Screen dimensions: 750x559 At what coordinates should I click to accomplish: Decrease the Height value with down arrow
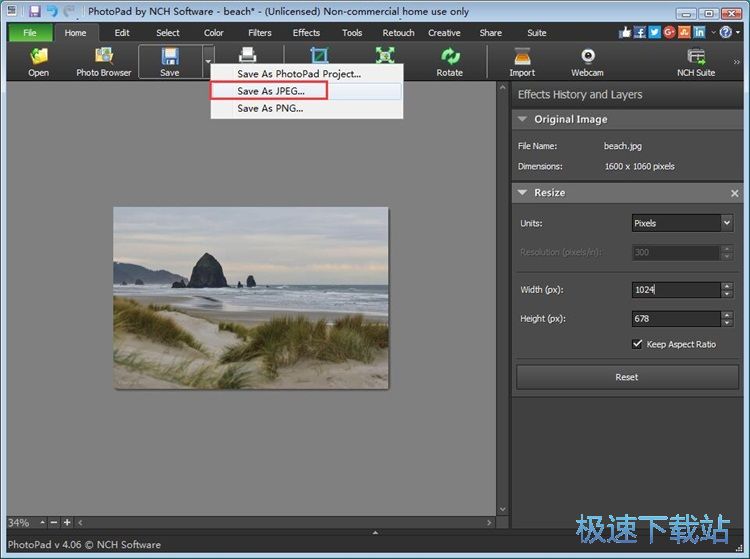click(727, 323)
